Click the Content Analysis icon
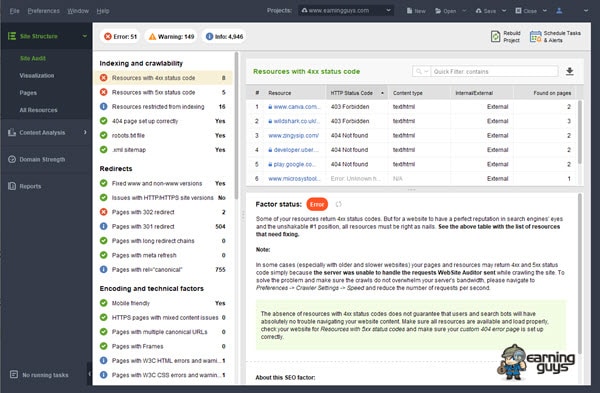Viewport: 600px width, 393px height. (12, 132)
